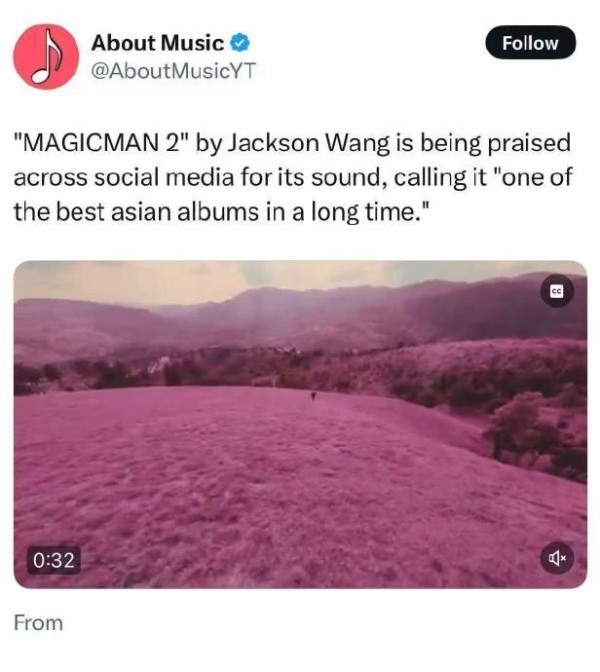Click the About Music display name

tap(157, 43)
